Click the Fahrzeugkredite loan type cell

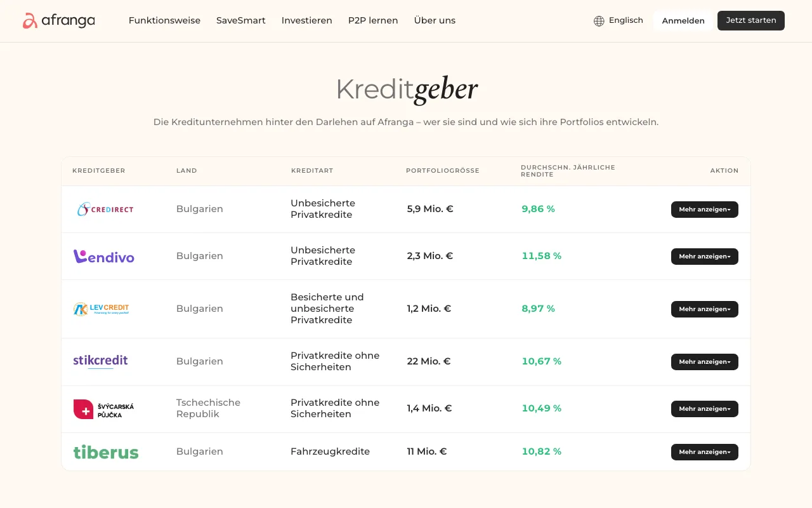pos(330,451)
